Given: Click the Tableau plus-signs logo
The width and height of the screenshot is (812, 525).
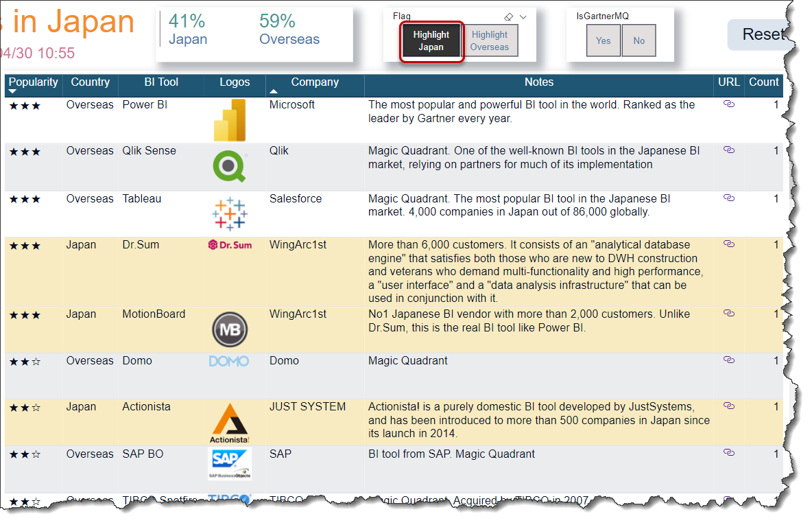Looking at the screenshot, I should [230, 213].
